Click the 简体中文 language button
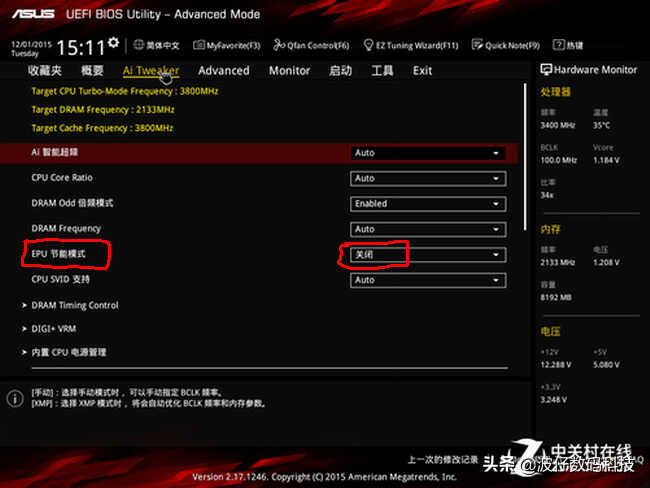 pos(162,45)
